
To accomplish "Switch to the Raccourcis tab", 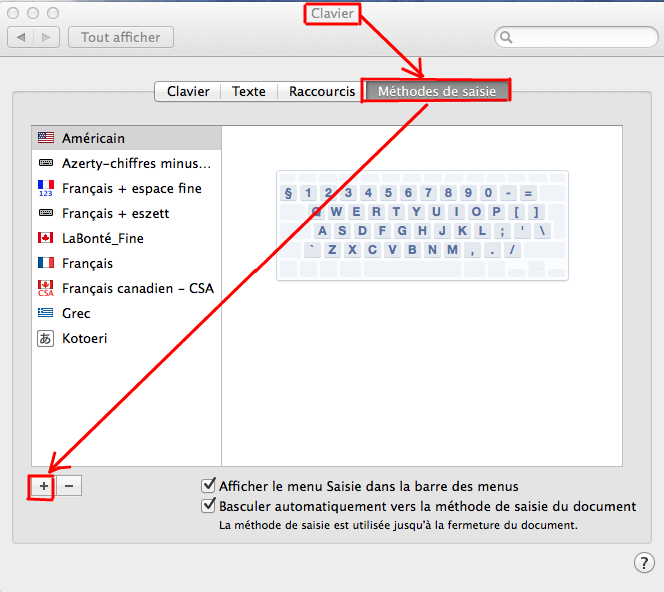I will 321,91.
